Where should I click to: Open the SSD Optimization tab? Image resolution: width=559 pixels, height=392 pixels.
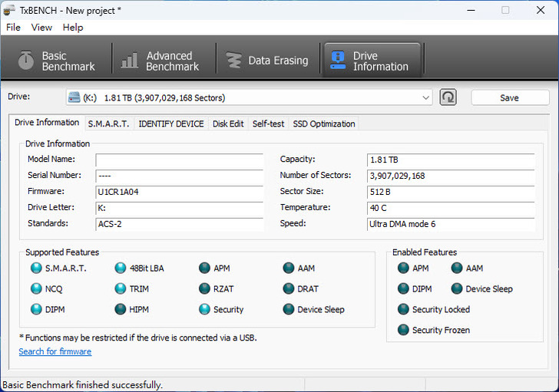[x=323, y=124]
